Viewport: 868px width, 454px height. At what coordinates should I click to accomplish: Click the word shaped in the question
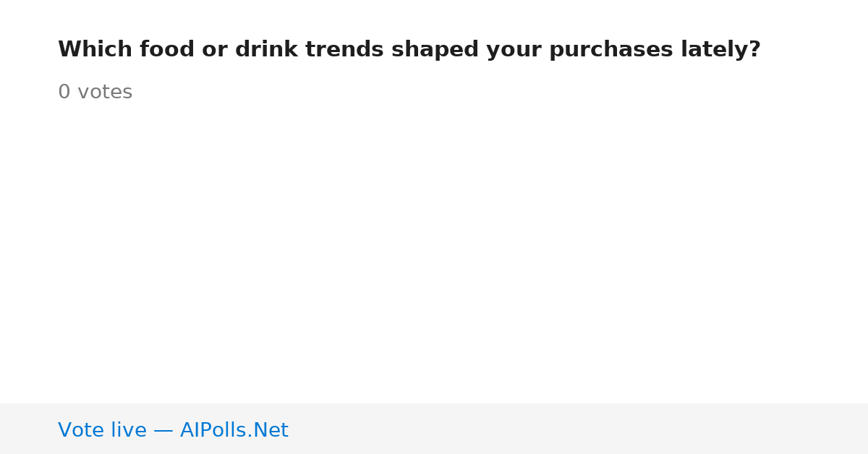pyautogui.click(x=435, y=51)
